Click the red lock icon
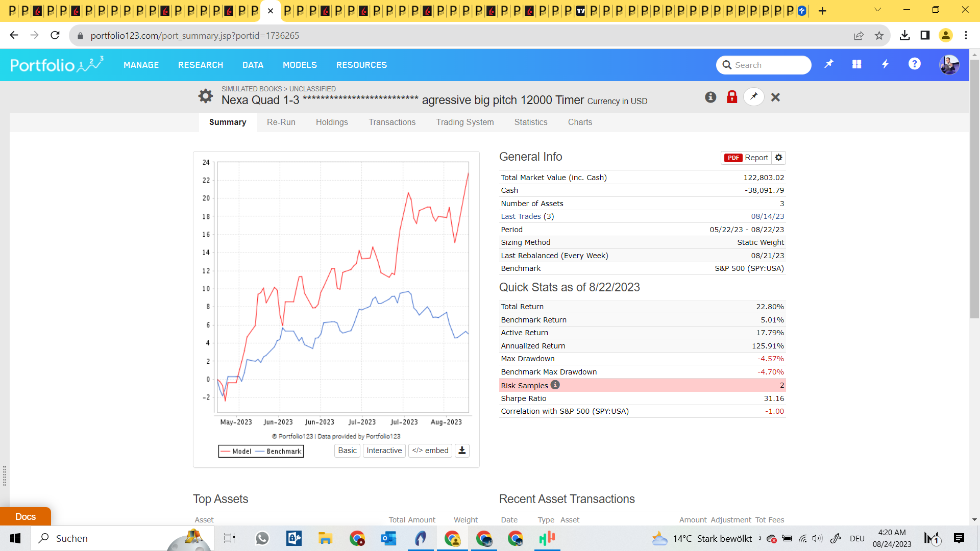980x551 pixels. pyautogui.click(x=732, y=97)
